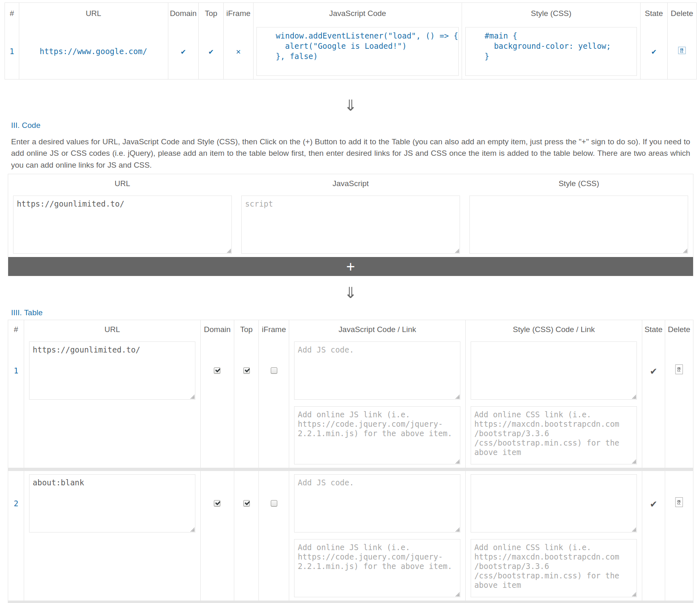The height and width of the screenshot is (603, 700).
Task: Toggle state checkmark for gounlimited.to row
Action: (x=653, y=371)
